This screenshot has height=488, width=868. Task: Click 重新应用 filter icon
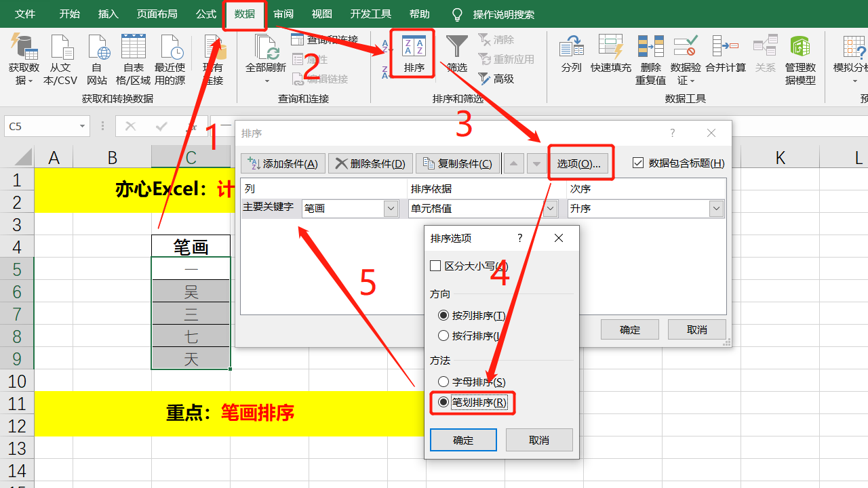pyautogui.click(x=484, y=59)
